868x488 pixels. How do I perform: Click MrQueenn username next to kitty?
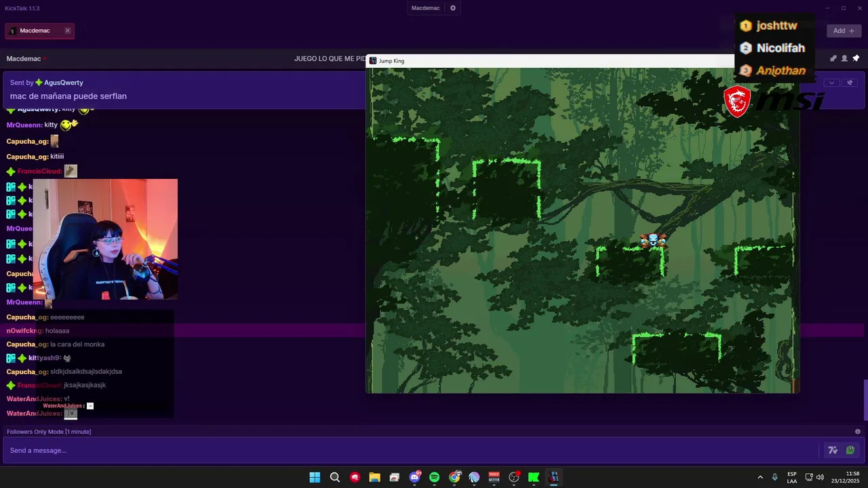pos(24,125)
